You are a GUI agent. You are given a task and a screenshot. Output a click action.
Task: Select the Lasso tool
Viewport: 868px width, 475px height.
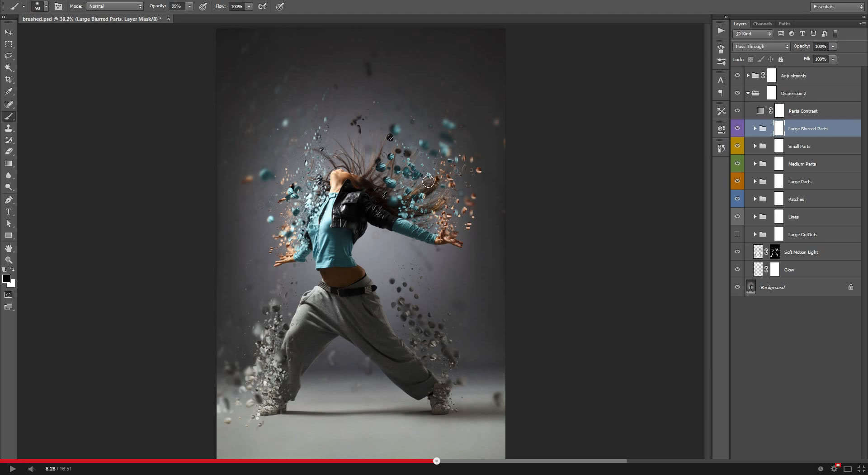click(9, 56)
